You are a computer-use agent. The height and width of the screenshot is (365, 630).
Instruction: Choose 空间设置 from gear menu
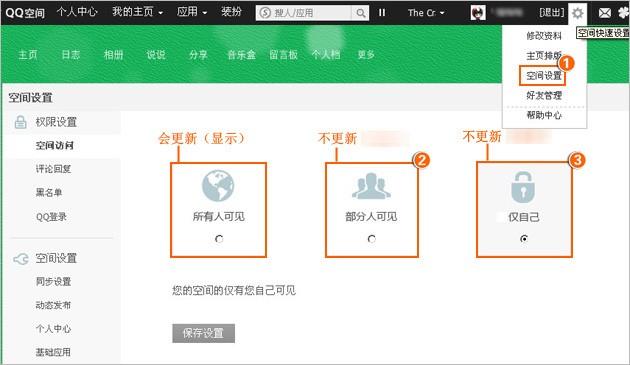point(544,76)
